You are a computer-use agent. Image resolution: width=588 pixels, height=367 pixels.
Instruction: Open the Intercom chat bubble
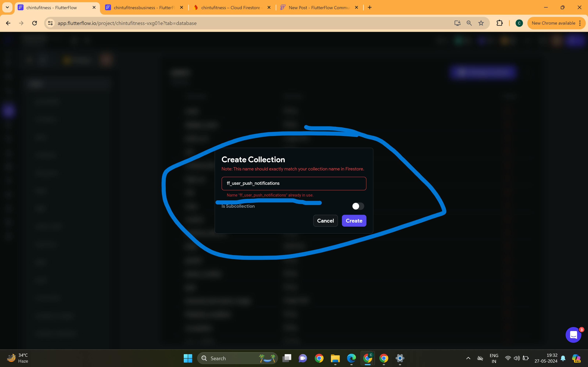coord(573,335)
